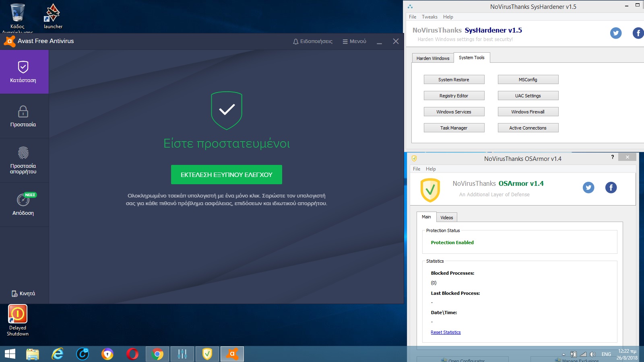
Task: Switch to OSArmor taskbar button
Action: click(x=207, y=354)
